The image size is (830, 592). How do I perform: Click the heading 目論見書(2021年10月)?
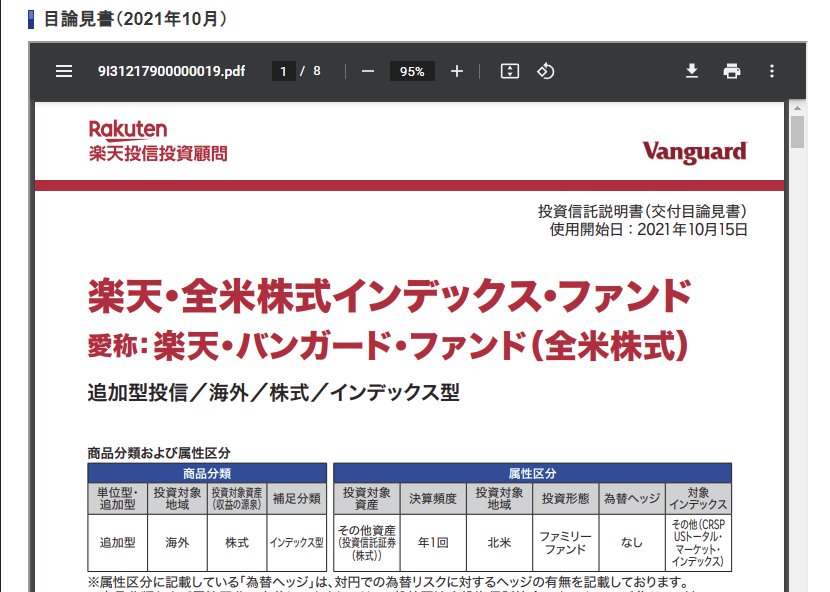pyautogui.click(x=136, y=19)
